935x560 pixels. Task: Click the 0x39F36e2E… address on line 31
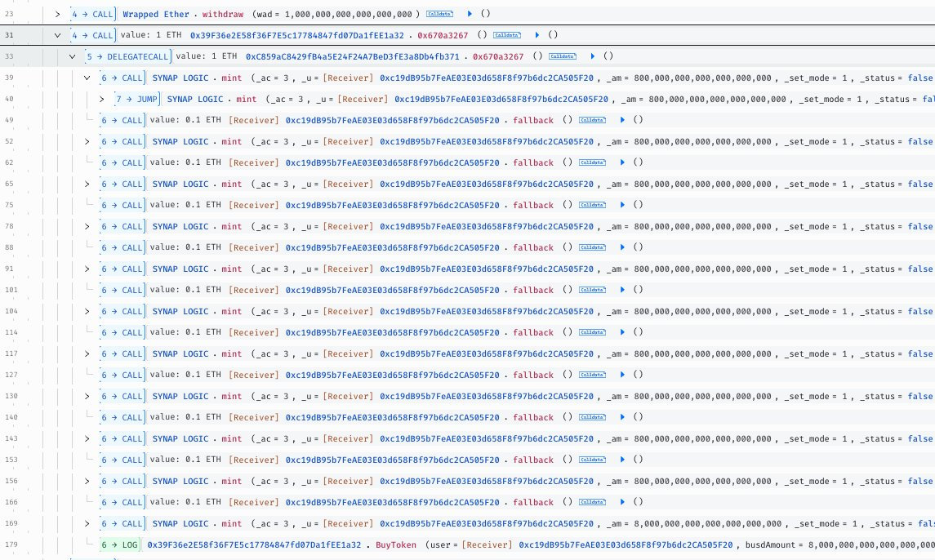coord(297,35)
